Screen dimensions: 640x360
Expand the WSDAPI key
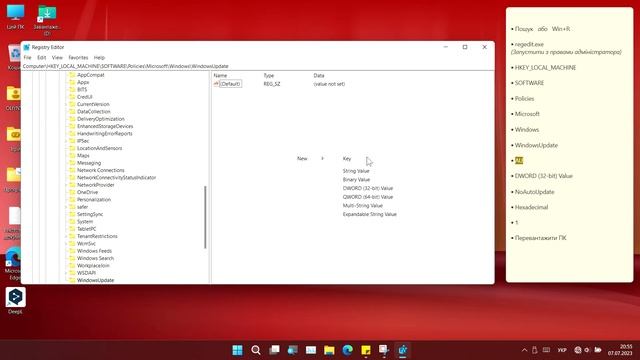(66, 273)
